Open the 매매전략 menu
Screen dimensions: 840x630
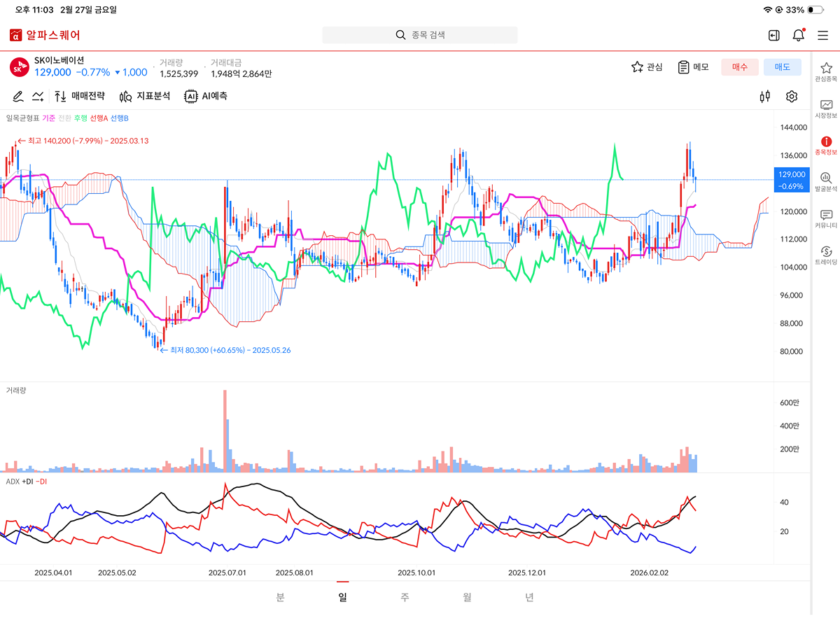[x=80, y=97]
